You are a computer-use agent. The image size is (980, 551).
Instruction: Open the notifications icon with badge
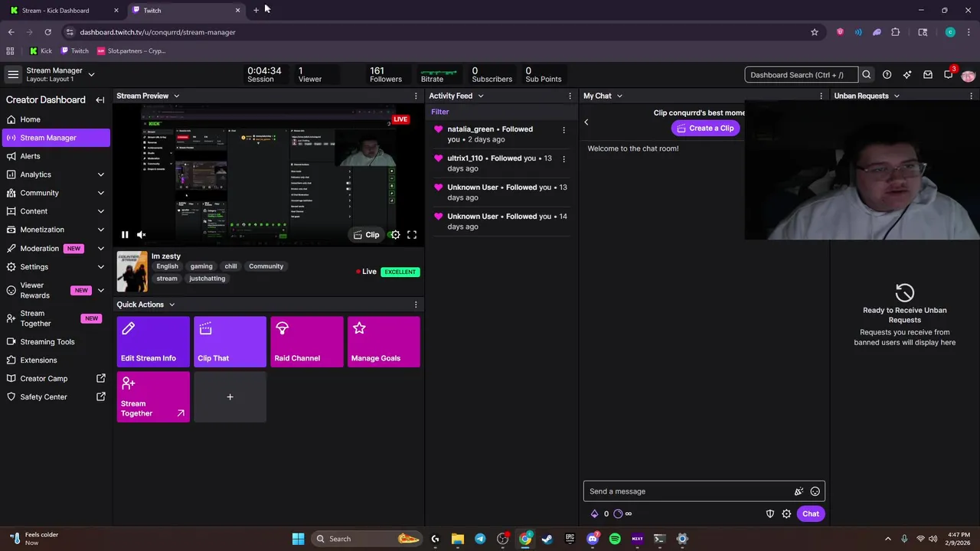pyautogui.click(x=949, y=74)
